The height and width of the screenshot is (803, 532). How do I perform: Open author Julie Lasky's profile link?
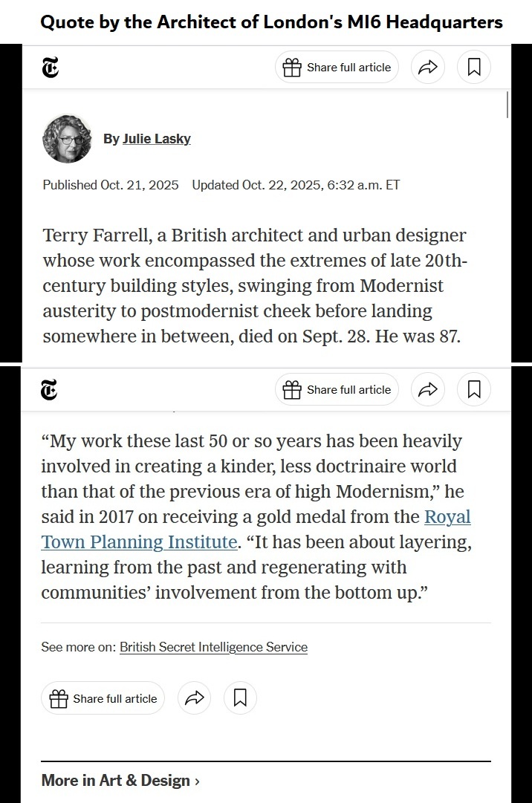157,138
